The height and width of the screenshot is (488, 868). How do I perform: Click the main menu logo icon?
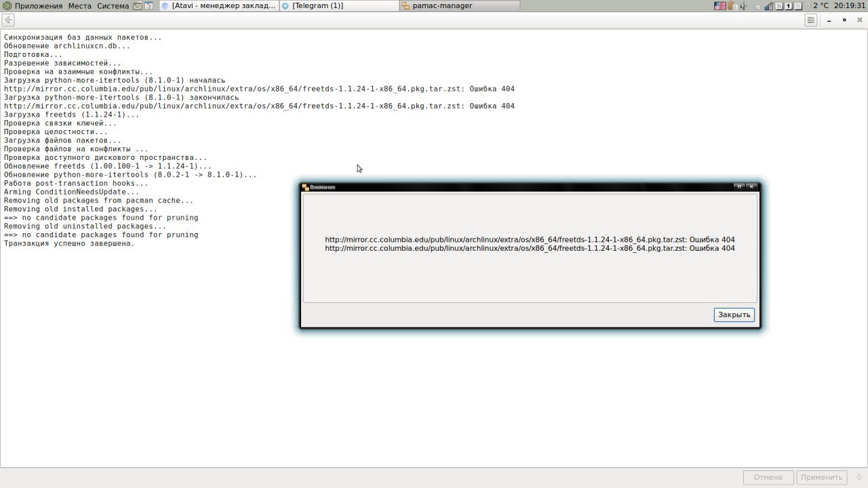tap(7, 5)
